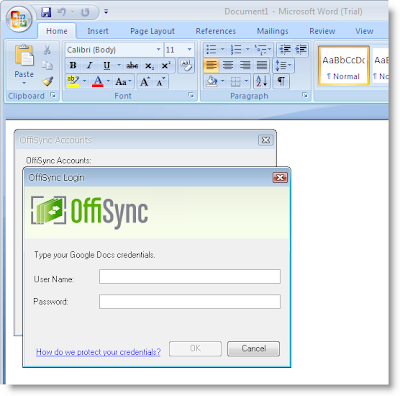
Task: Open 'How do we protect your credentials?' link
Action: pyautogui.click(x=98, y=352)
